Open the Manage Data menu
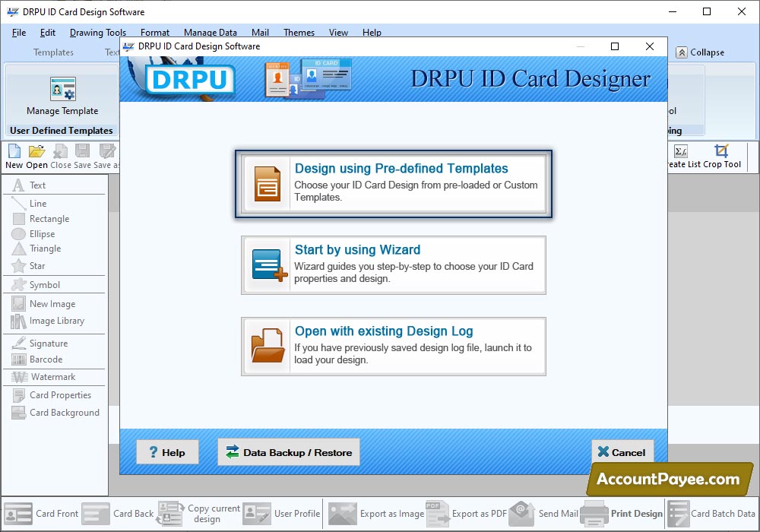Image resolution: width=760 pixels, height=532 pixels. [x=211, y=33]
